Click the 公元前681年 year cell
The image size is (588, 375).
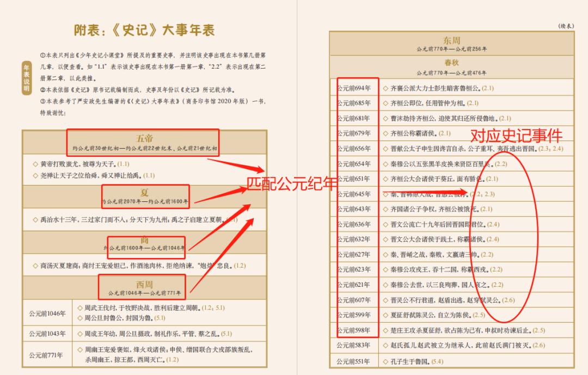354,119
